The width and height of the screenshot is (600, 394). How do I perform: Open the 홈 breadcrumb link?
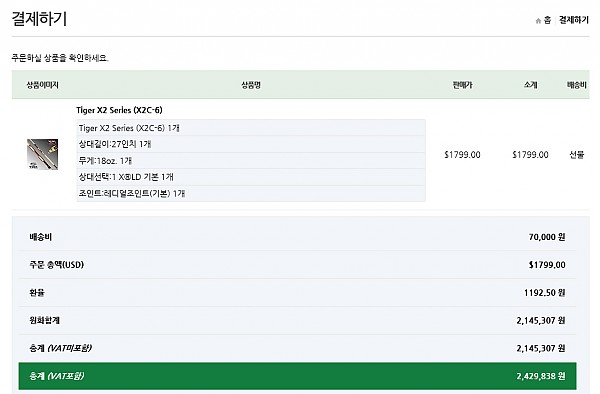tap(547, 20)
